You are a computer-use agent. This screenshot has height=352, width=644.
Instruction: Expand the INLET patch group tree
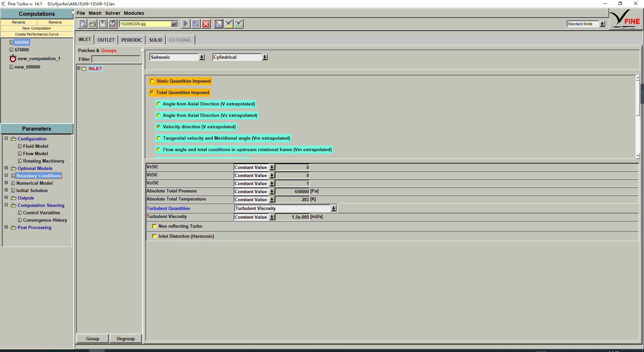point(79,68)
